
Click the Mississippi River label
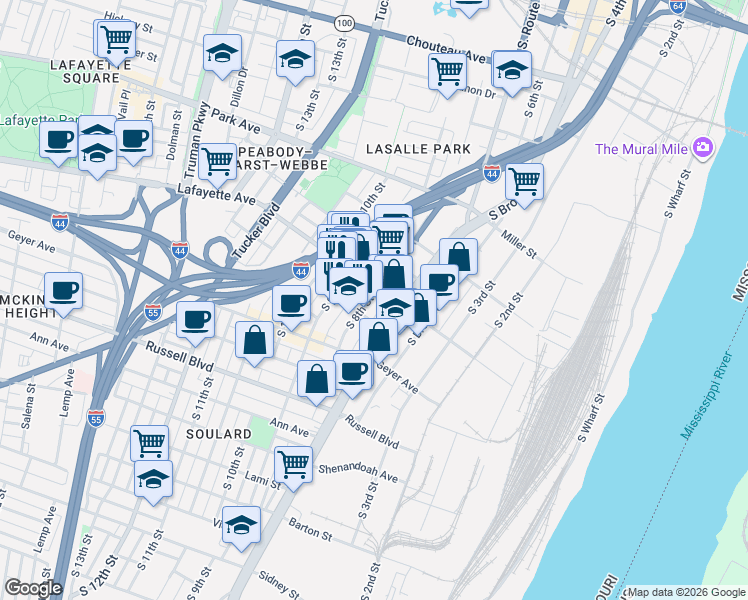pos(706,395)
